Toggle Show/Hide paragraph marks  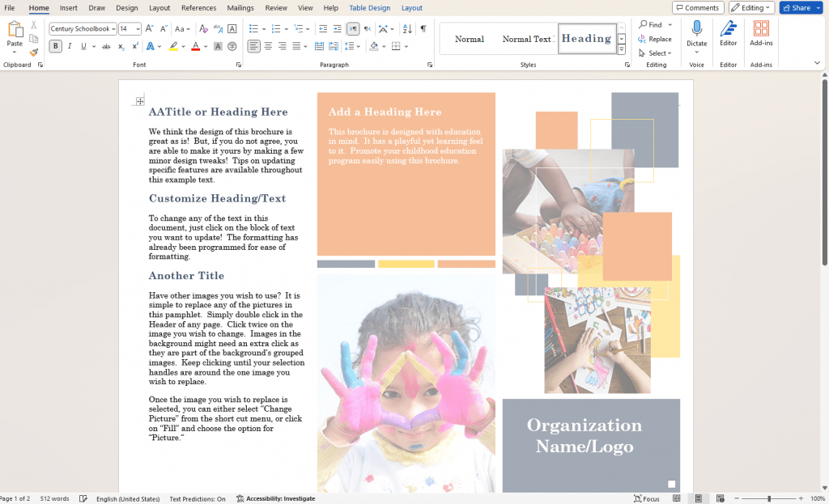pyautogui.click(x=423, y=29)
